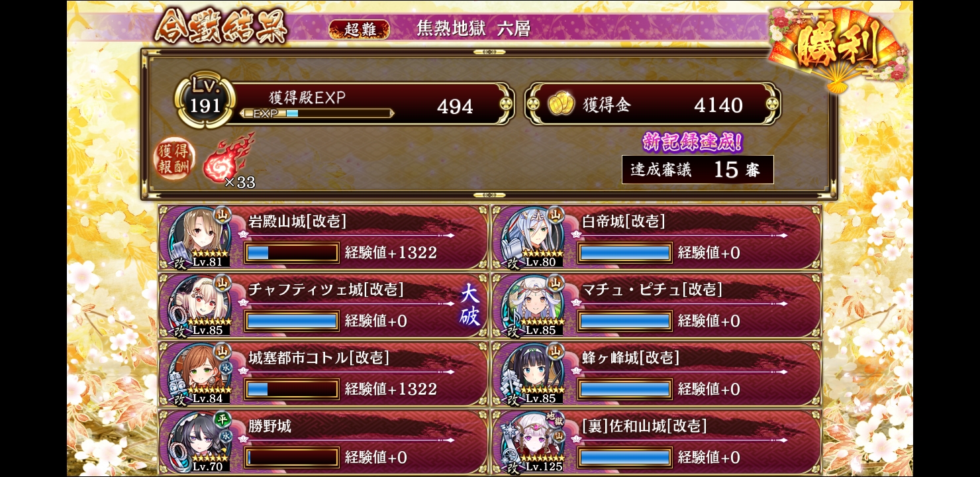
Task: Tap the gold coin icon beside 獲得金
Action: tap(560, 105)
